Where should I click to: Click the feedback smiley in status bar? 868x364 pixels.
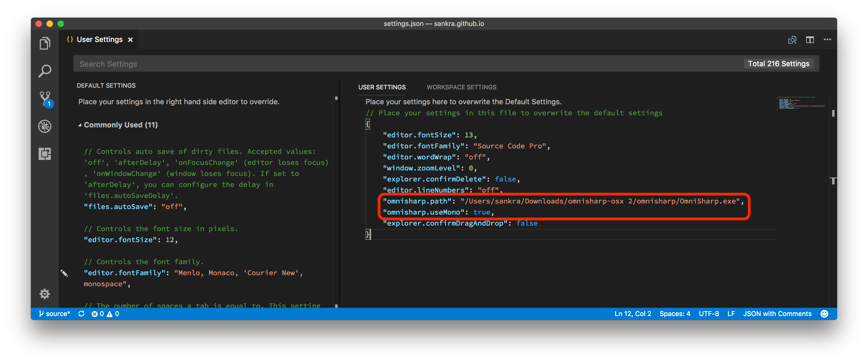click(824, 314)
